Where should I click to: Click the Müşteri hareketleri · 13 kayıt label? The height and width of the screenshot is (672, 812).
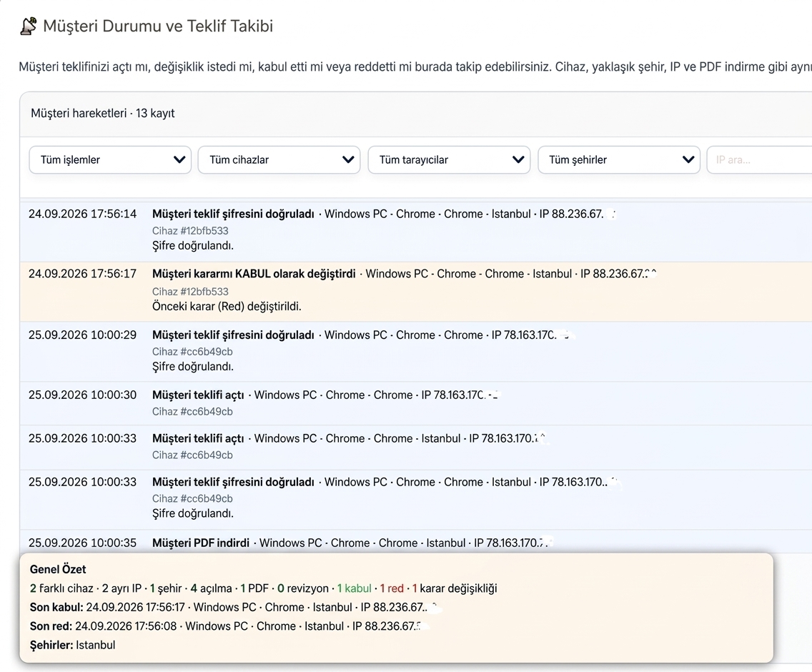point(102,113)
